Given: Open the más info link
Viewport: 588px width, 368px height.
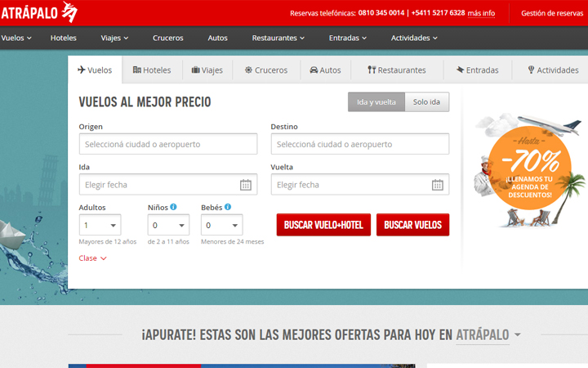Looking at the screenshot, I should (x=481, y=13).
